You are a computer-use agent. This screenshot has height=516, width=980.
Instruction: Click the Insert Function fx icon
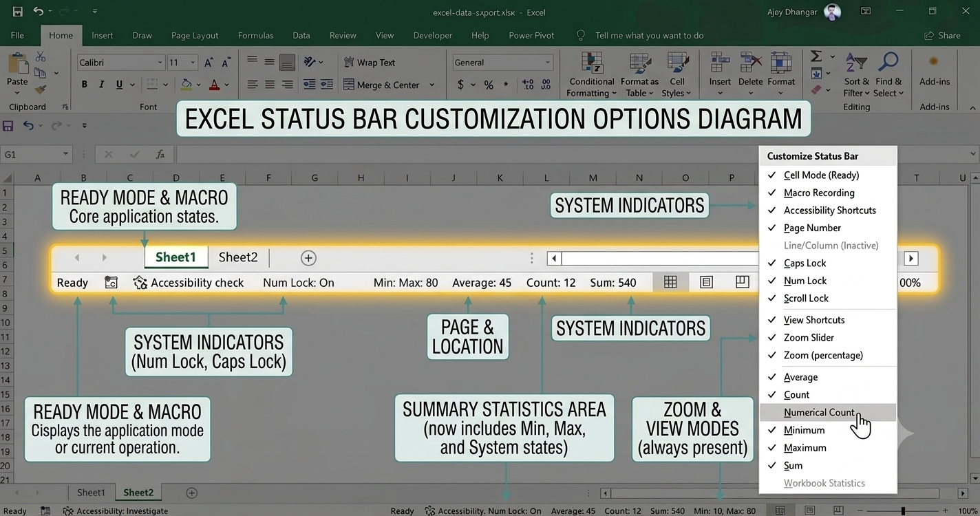click(x=160, y=155)
